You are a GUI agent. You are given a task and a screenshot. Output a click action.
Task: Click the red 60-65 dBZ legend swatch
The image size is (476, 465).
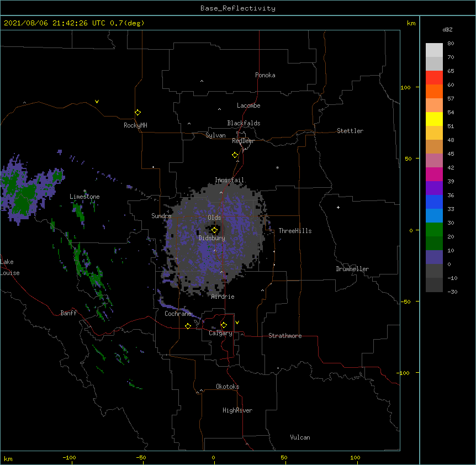tap(434, 78)
